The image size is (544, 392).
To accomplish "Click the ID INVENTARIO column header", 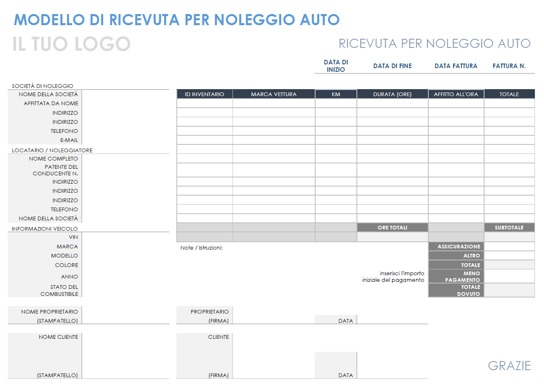I will point(204,94).
